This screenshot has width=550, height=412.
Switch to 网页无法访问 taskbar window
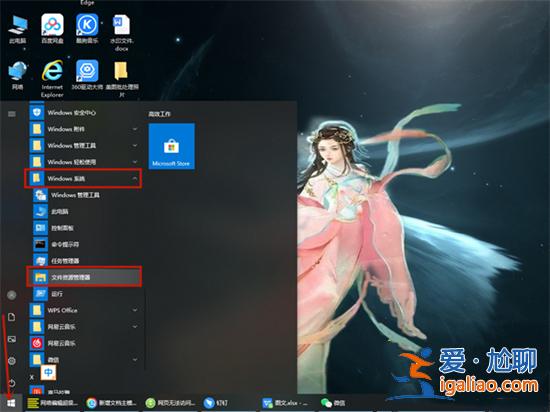pos(170,403)
